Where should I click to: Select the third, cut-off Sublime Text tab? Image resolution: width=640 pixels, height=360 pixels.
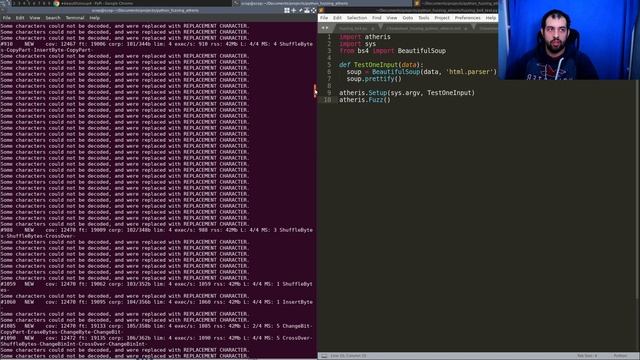coord(487,29)
